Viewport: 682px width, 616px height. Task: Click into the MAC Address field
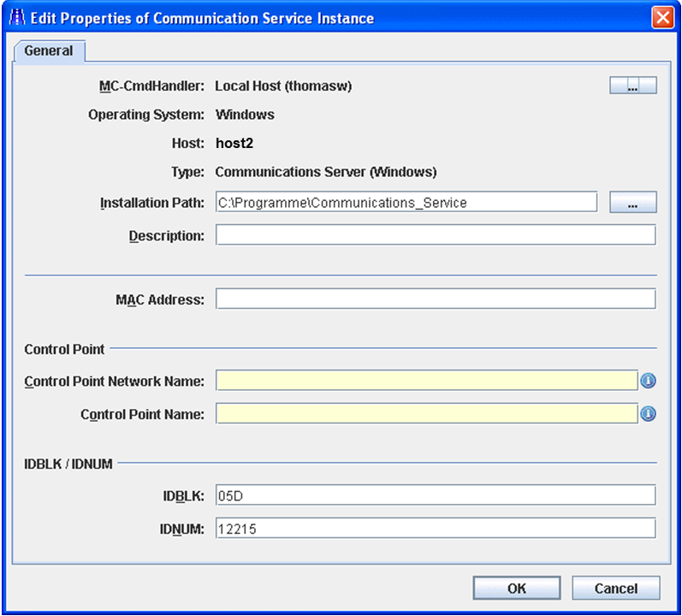tap(435, 299)
